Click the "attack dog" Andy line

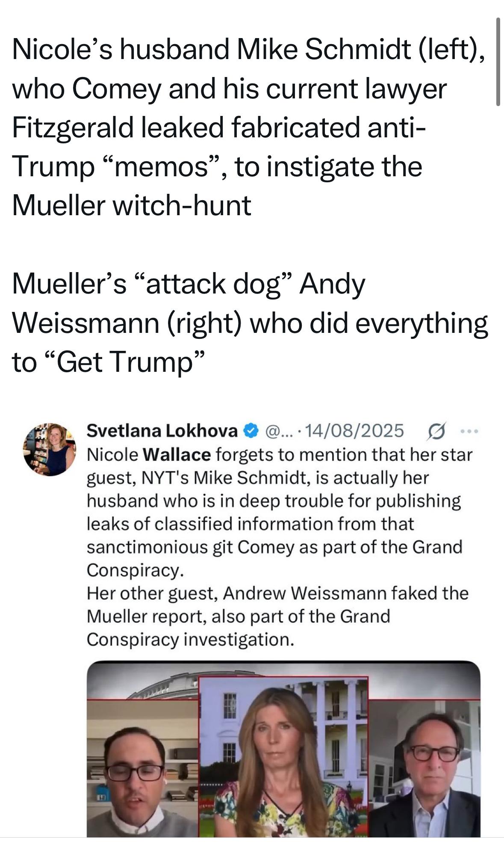click(x=188, y=284)
